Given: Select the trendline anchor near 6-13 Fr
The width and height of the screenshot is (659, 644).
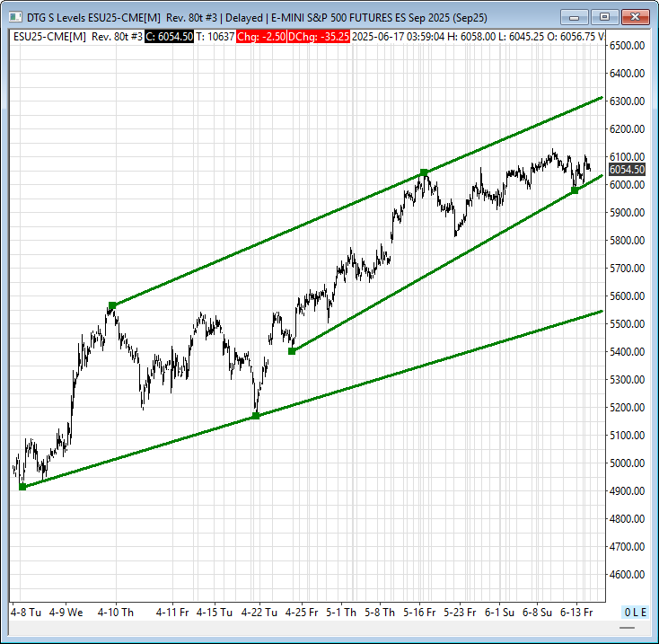Looking at the screenshot, I should (575, 190).
